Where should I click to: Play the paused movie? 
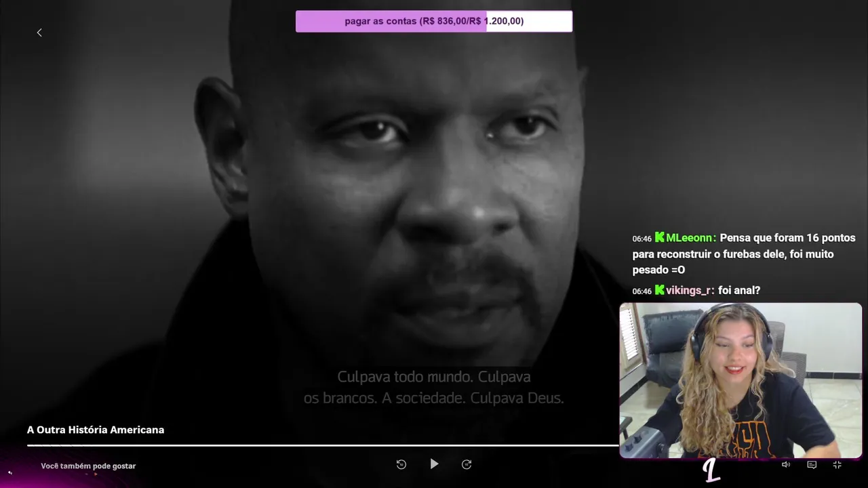pyautogui.click(x=434, y=464)
